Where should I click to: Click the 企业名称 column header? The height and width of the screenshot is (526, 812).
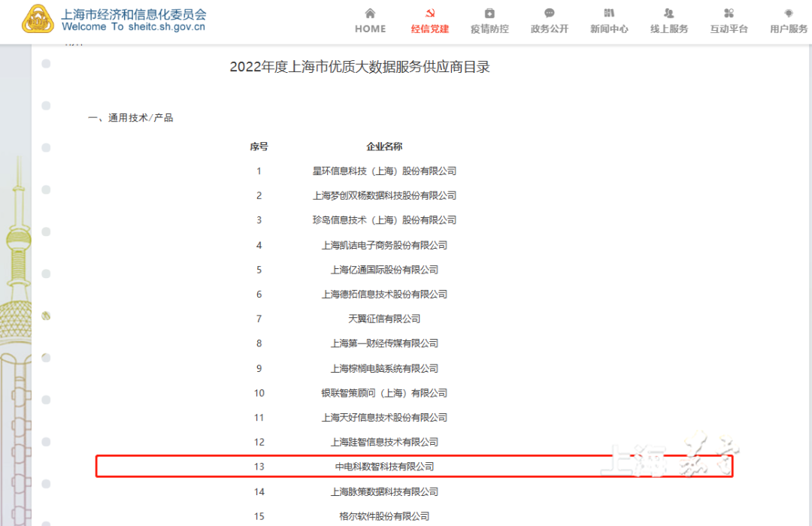(x=384, y=147)
